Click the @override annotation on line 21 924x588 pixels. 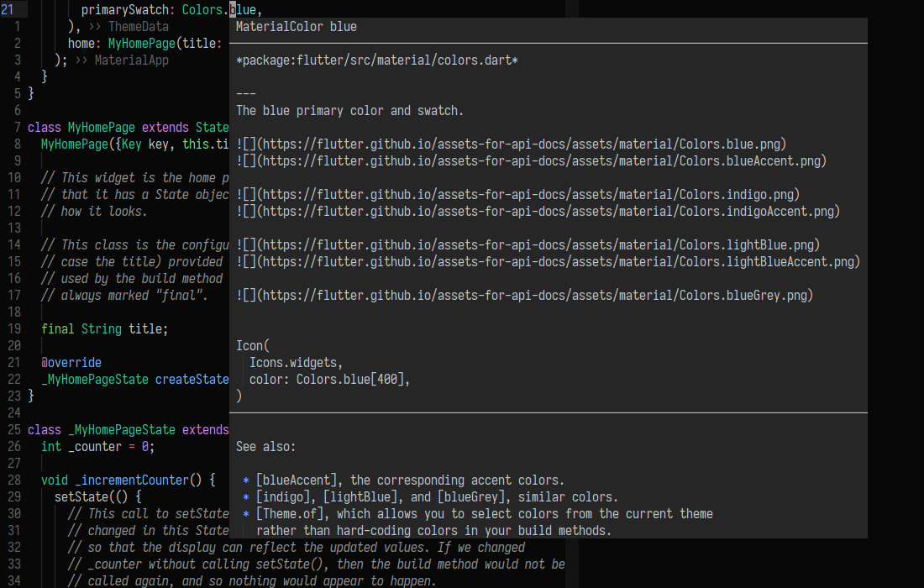pyautogui.click(x=71, y=362)
